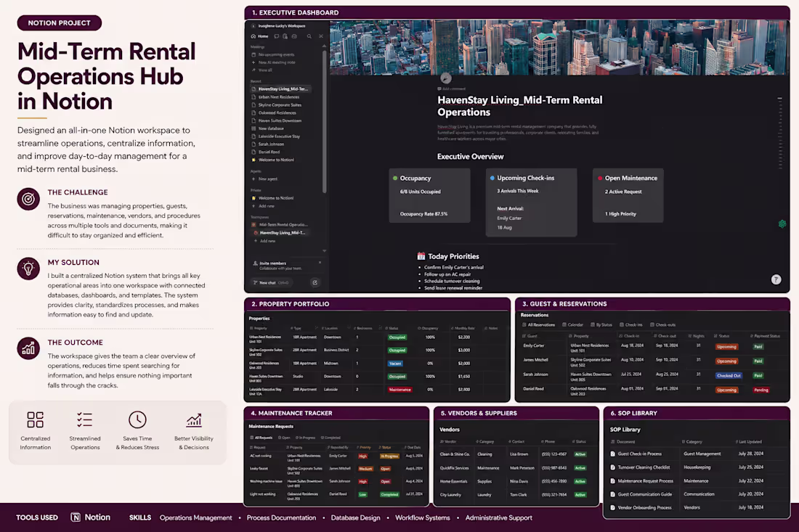Open Clean & Shine Co. vendor row
Viewport: 799px width, 532px height.
click(x=514, y=454)
